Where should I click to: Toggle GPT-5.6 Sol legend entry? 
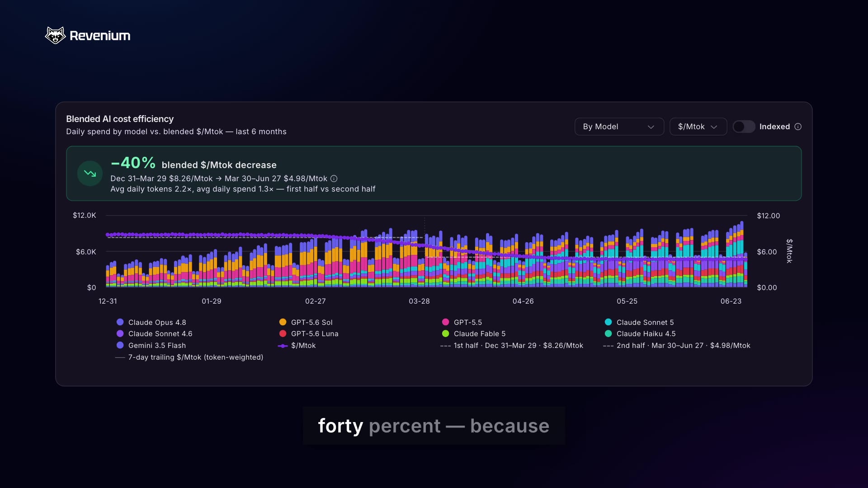point(306,322)
